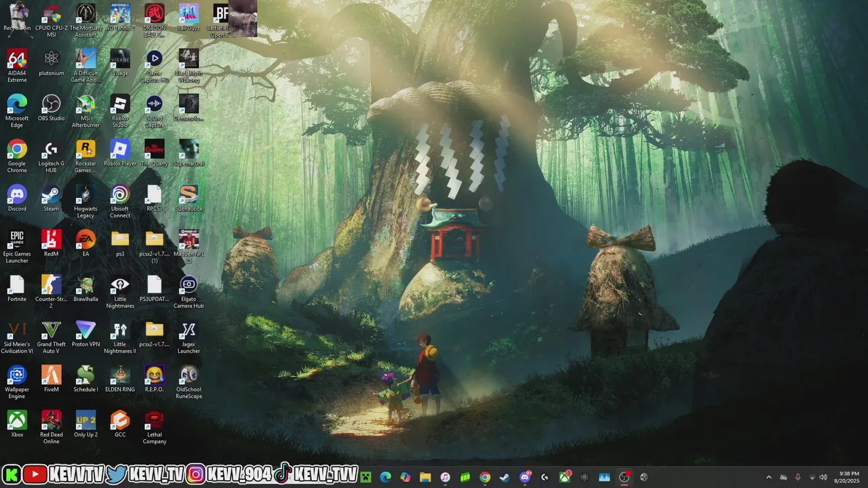This screenshot has width=868, height=488.
Task: Open the volume control in system tray
Action: coord(824,477)
